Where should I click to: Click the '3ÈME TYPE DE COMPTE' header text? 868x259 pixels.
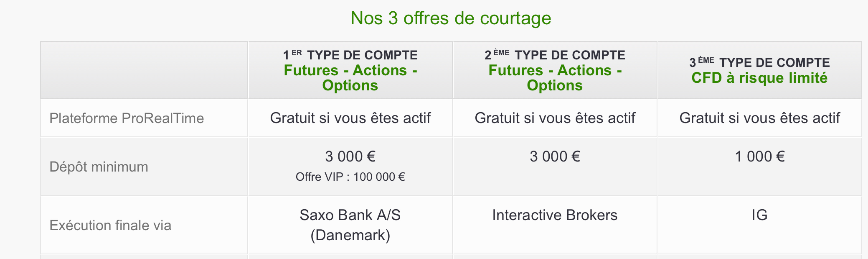click(x=759, y=62)
